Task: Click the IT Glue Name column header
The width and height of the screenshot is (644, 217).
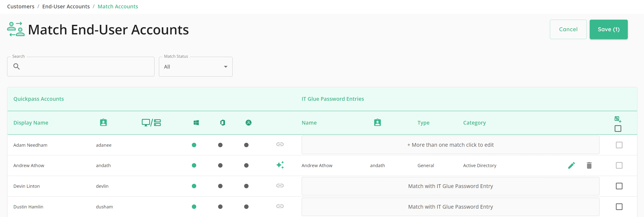Action: [x=309, y=123]
